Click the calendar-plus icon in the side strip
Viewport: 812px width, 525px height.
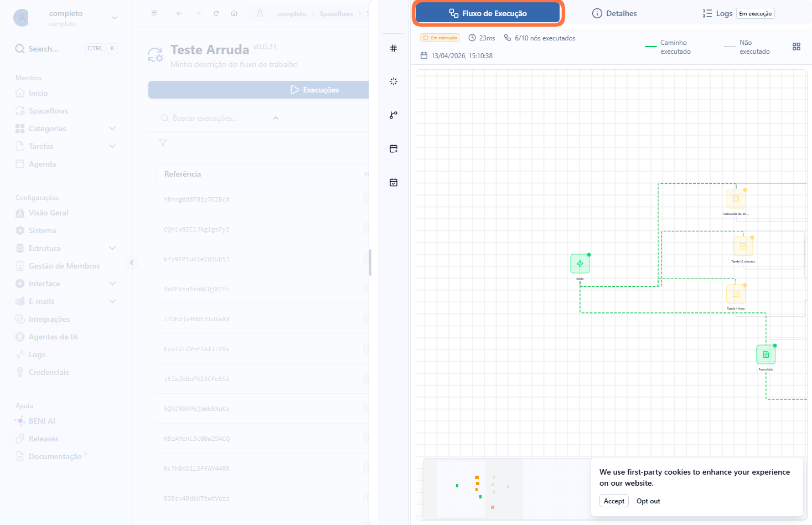394,148
